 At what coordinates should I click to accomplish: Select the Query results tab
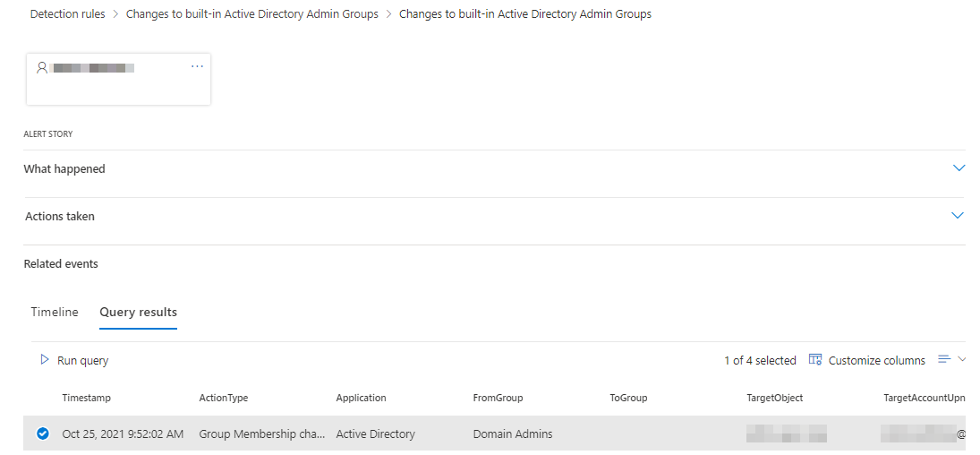click(x=138, y=312)
